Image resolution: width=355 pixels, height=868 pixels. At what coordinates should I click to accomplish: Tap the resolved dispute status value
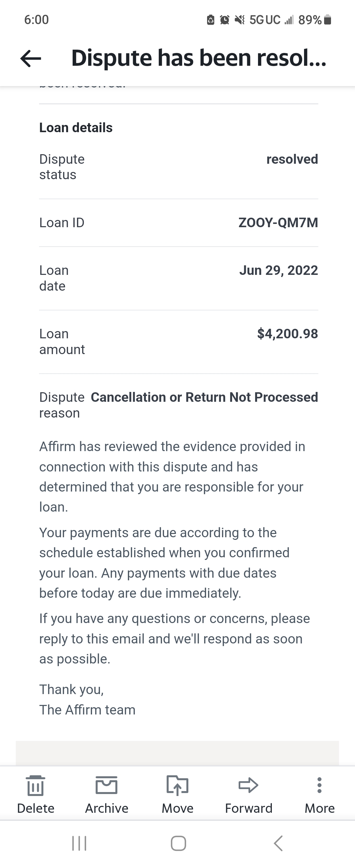tap(292, 159)
